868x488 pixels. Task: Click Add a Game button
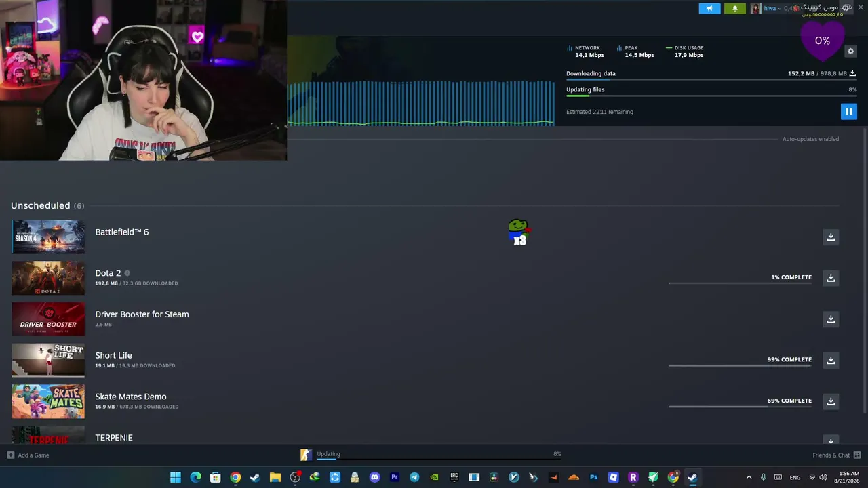point(28,455)
